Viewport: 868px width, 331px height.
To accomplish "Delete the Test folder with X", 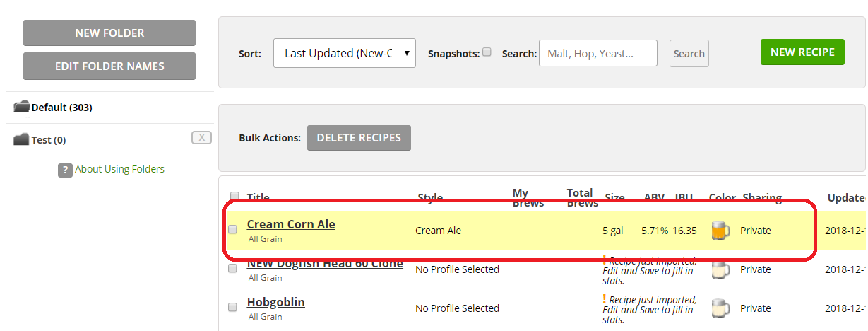I will (201, 137).
